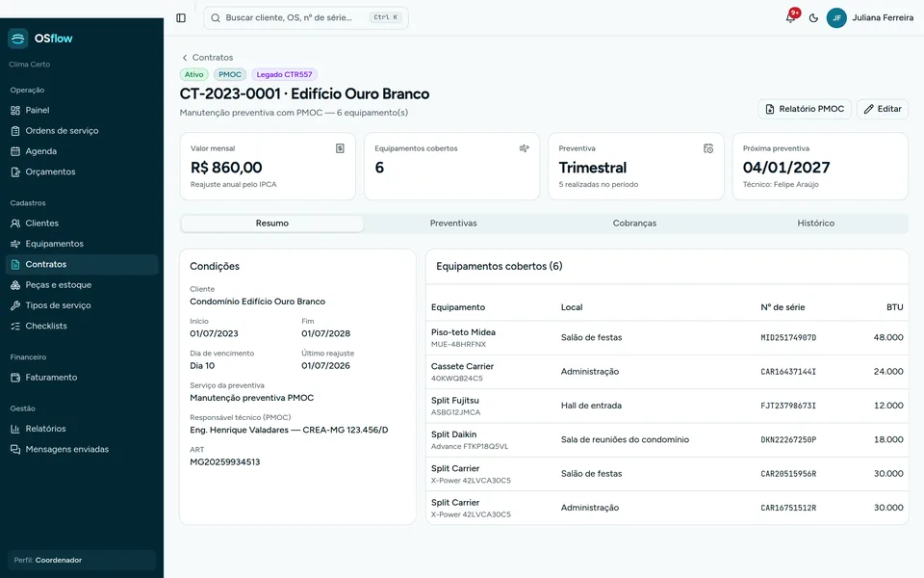This screenshot has height=578, width=924.
Task: Navigate to Orçamentos
Action: (82, 172)
